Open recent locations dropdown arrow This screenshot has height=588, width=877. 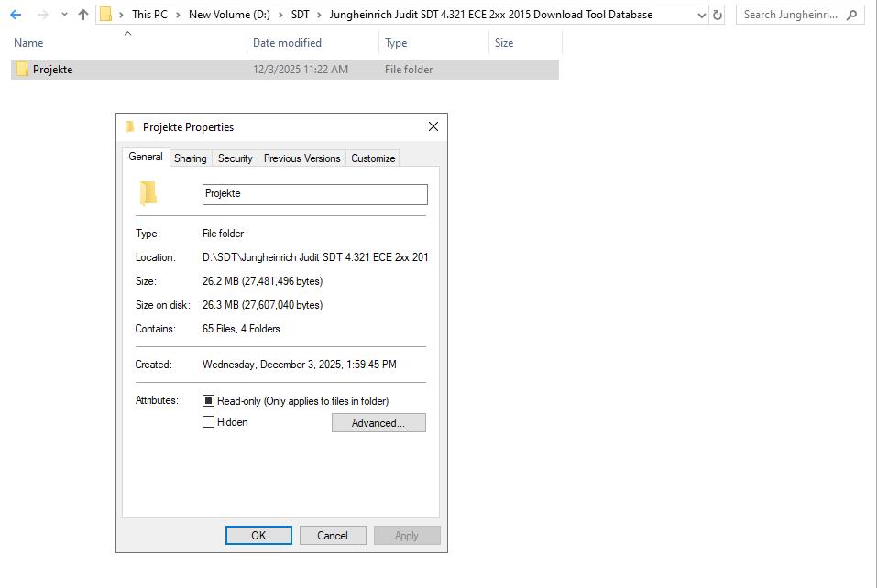64,15
